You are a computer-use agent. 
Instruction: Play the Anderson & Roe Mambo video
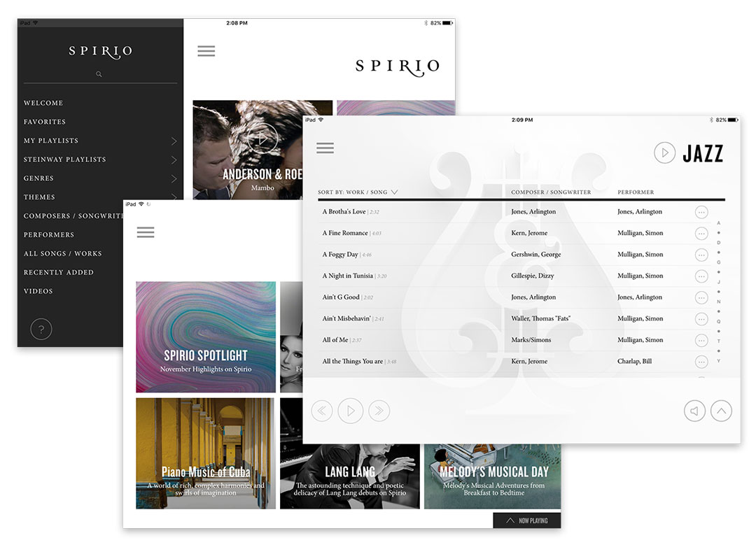(x=262, y=139)
